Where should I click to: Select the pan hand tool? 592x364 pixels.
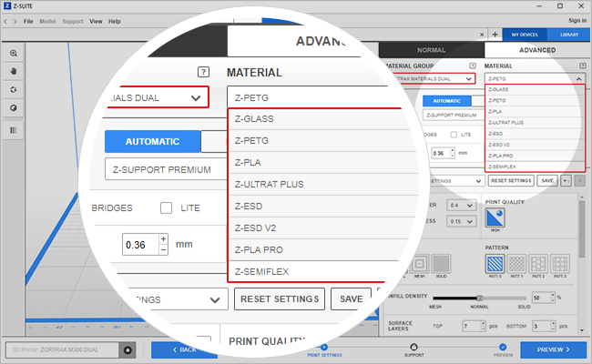pyautogui.click(x=14, y=71)
